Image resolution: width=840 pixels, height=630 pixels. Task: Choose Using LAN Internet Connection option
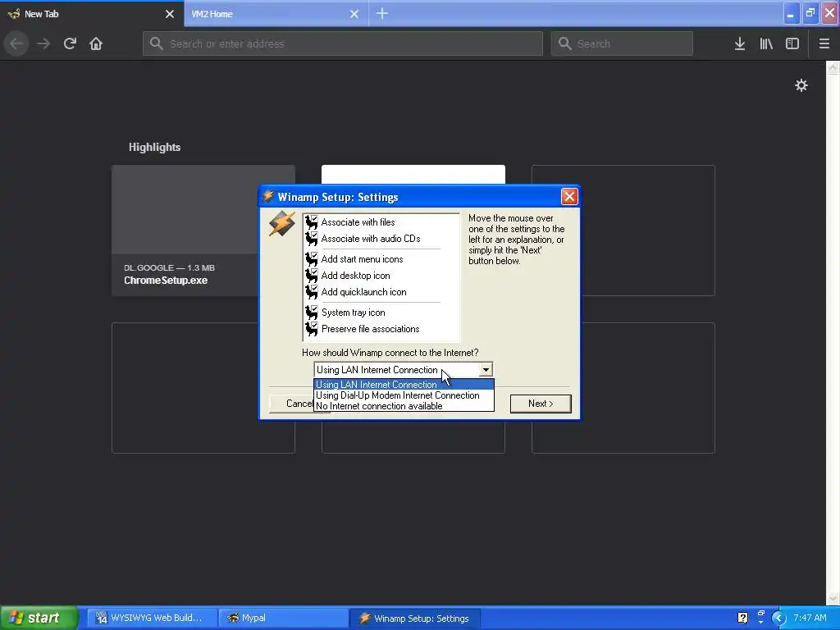[x=404, y=385]
